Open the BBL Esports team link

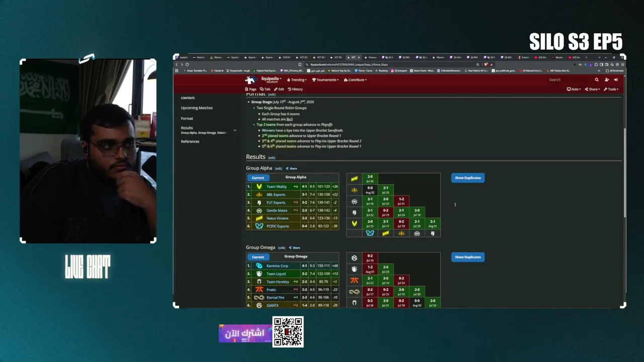click(x=276, y=195)
